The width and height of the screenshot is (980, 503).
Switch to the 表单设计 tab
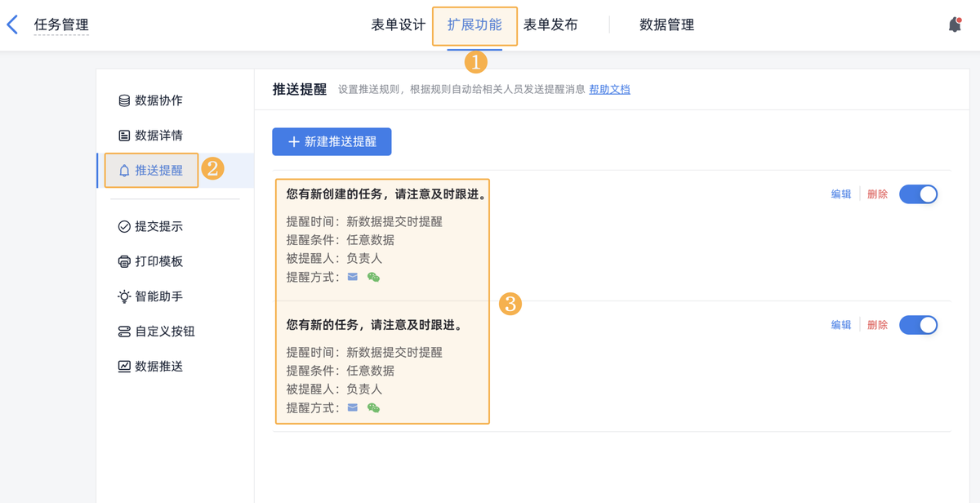pyautogui.click(x=398, y=24)
